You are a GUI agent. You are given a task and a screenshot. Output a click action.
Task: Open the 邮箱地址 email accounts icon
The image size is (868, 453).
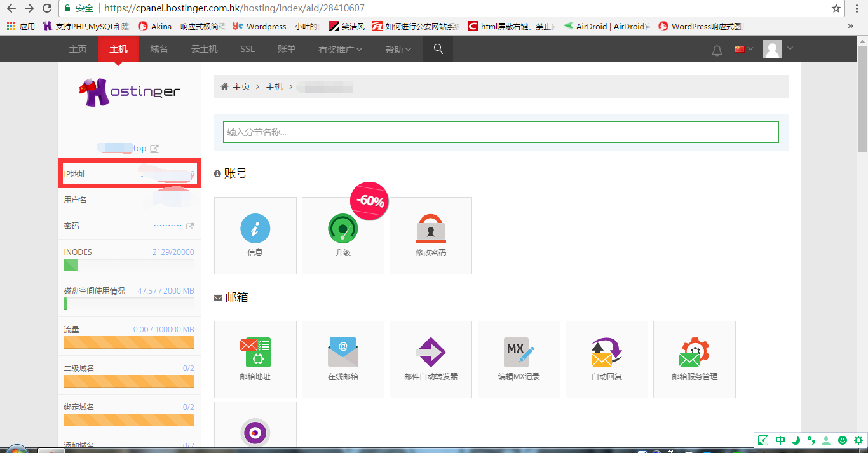pos(255,359)
